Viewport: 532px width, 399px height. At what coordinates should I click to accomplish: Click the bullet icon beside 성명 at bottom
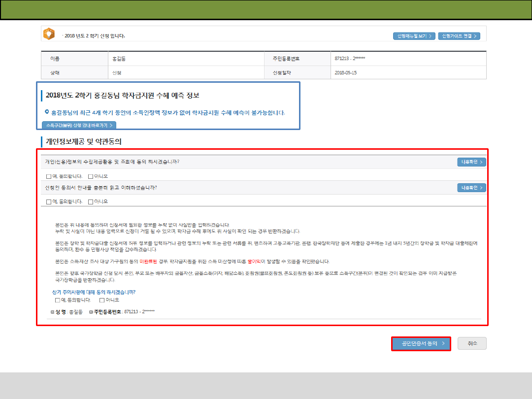pyautogui.click(x=53, y=312)
